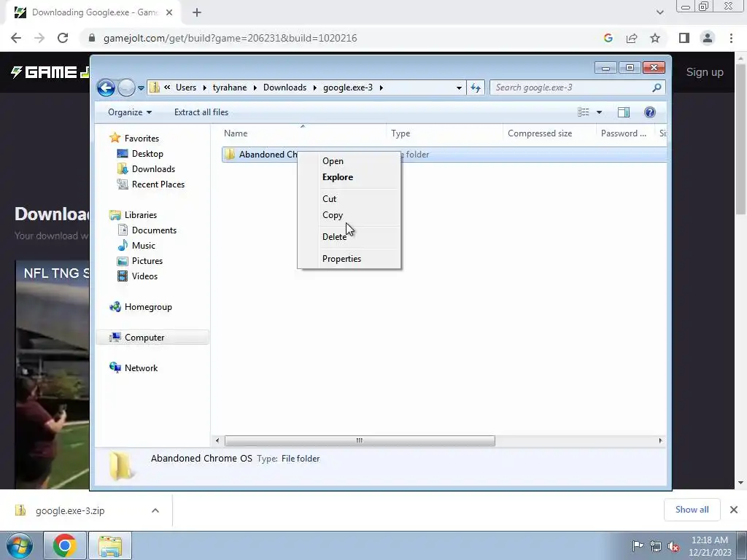747x560 pixels.
Task: Click the Chrome URL address bar
Action: 333,38
